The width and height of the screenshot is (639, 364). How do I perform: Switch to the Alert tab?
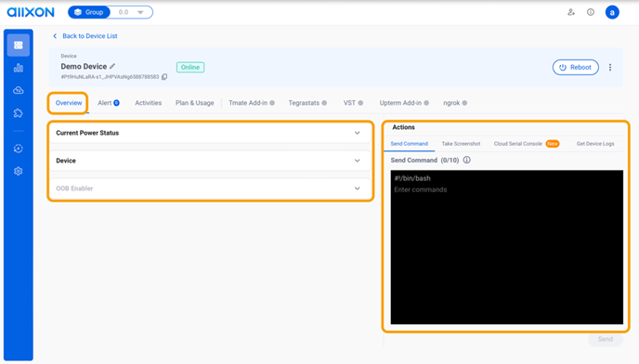click(109, 103)
